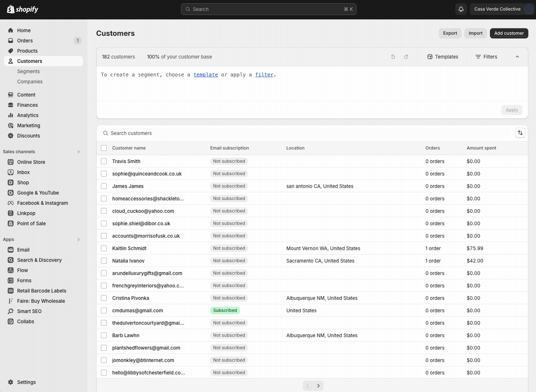Check the box next to Kaitlin Schmidt

pos(104,248)
